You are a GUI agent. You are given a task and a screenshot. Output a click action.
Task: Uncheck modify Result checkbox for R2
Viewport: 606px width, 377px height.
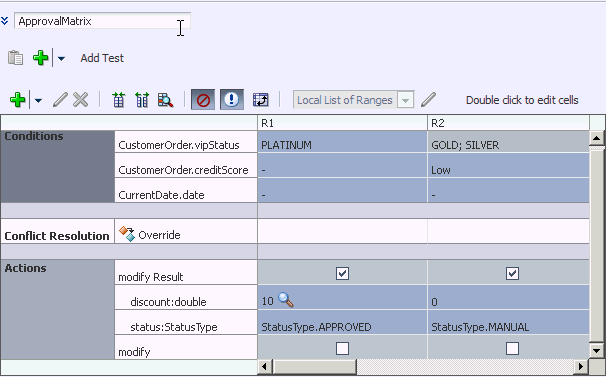[512, 273]
